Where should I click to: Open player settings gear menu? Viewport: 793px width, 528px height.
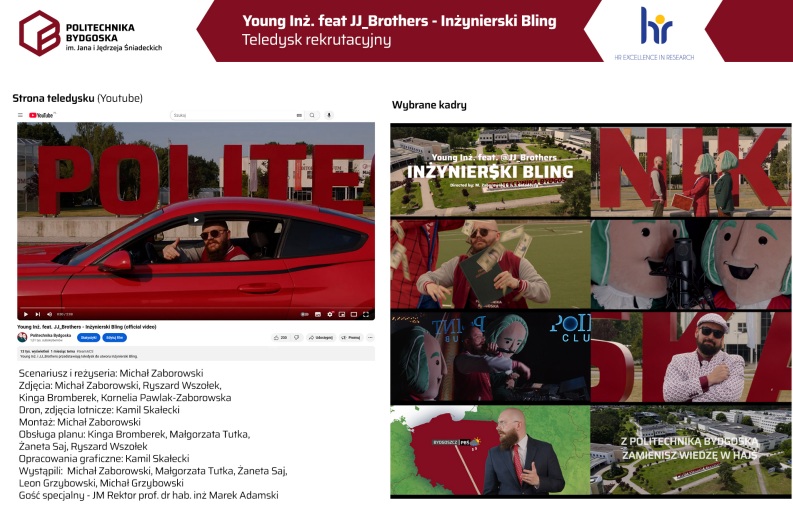coord(328,314)
